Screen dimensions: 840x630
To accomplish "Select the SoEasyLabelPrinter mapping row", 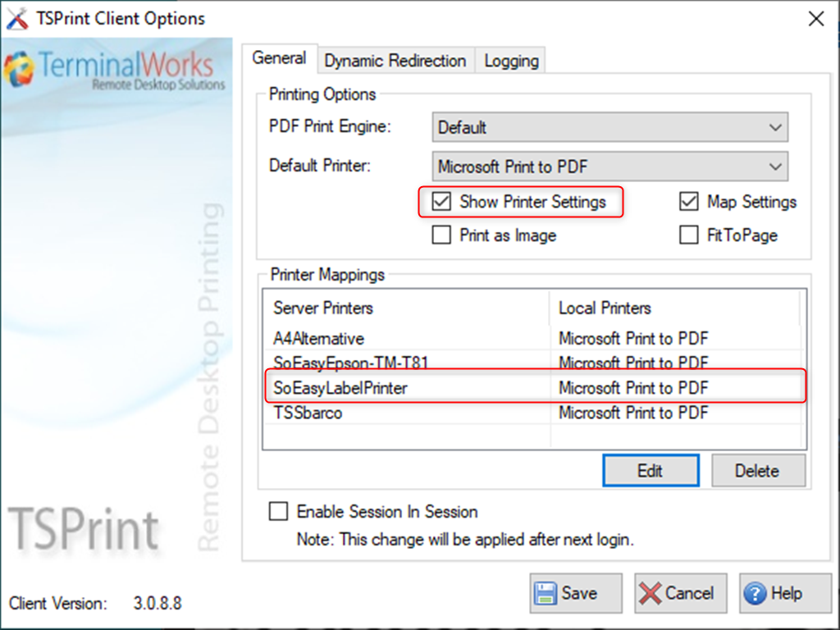I will (x=534, y=388).
